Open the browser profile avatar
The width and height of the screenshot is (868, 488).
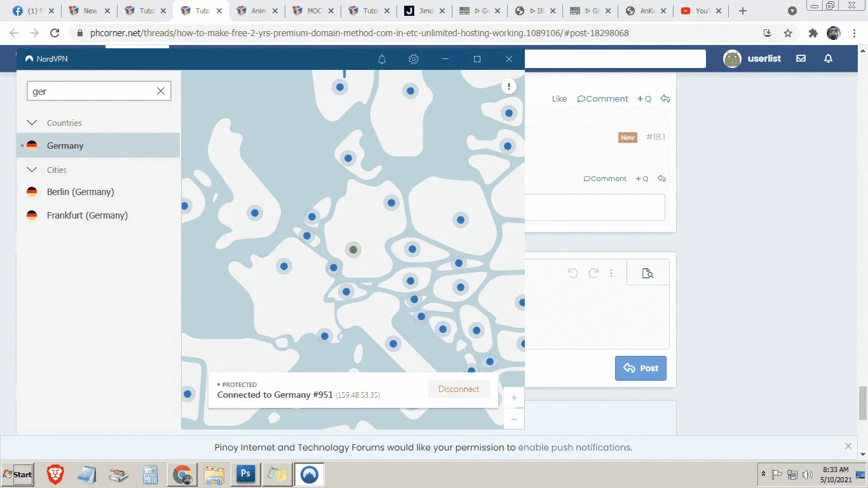834,33
